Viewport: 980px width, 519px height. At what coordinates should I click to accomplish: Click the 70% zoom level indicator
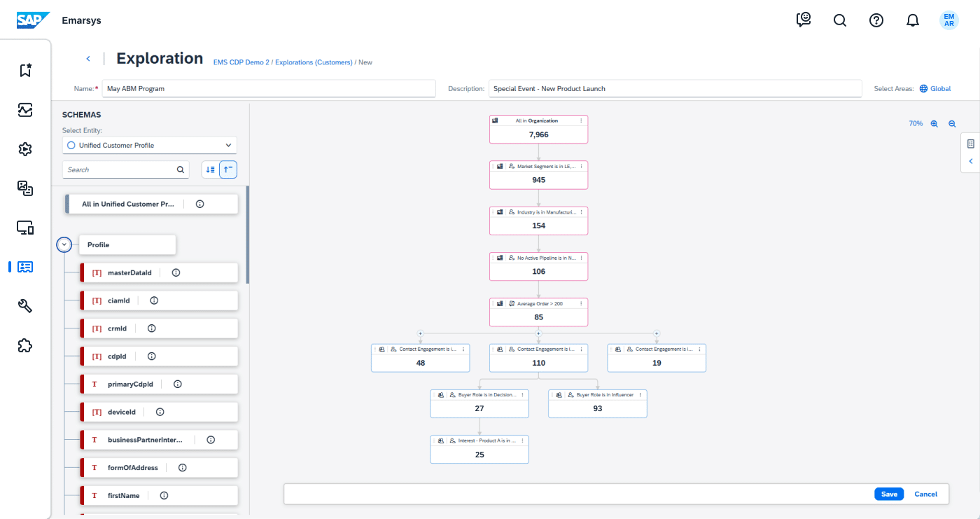coord(915,123)
